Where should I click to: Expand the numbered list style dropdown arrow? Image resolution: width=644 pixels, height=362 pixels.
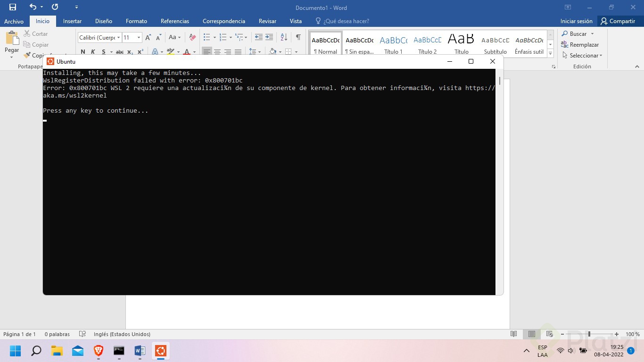click(231, 37)
